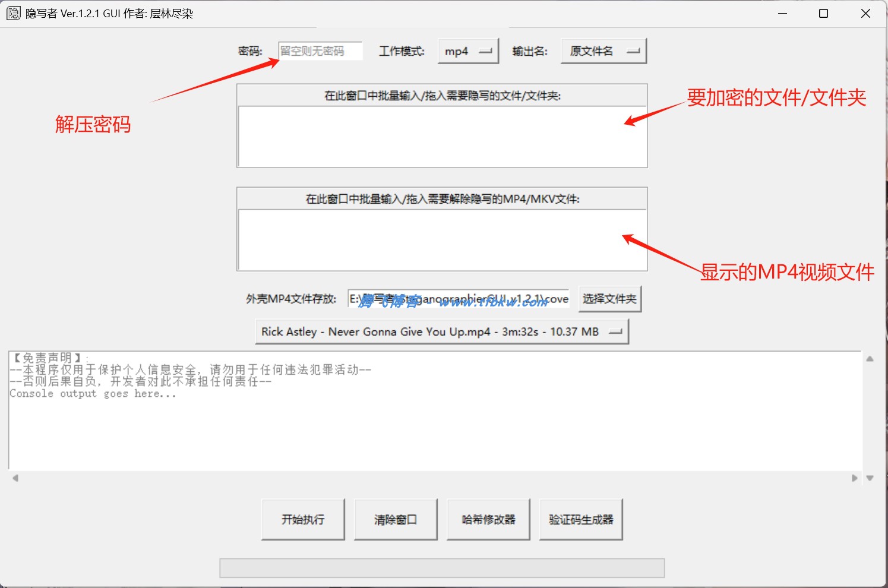Open the 哈希修改器 hash modifier
This screenshot has width=888, height=588.
point(488,519)
